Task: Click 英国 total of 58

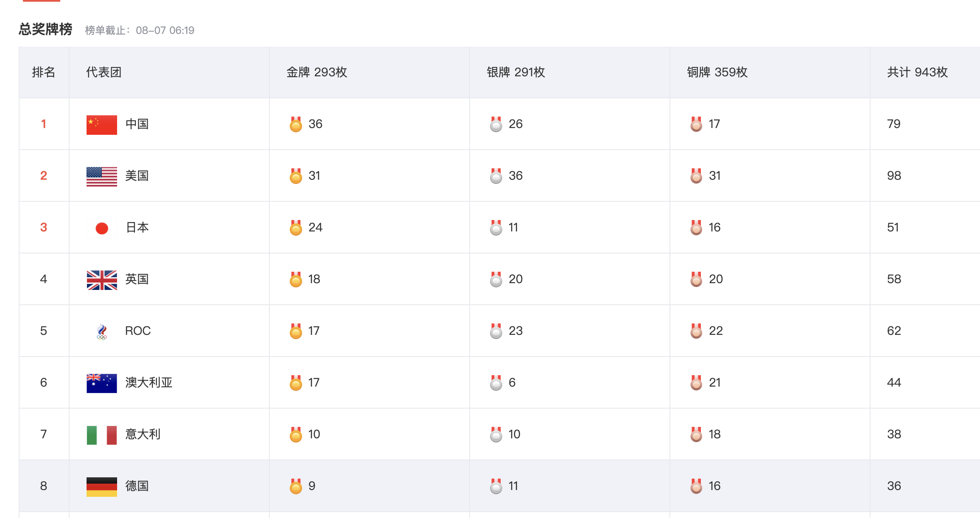Action: (894, 279)
